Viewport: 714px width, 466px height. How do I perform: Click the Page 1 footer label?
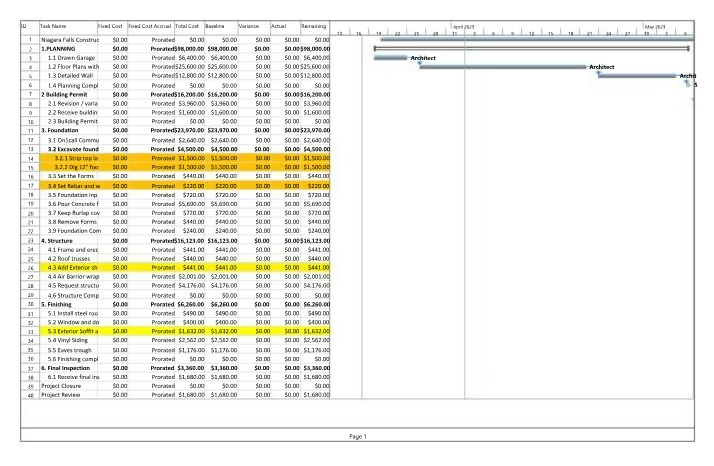click(x=358, y=436)
